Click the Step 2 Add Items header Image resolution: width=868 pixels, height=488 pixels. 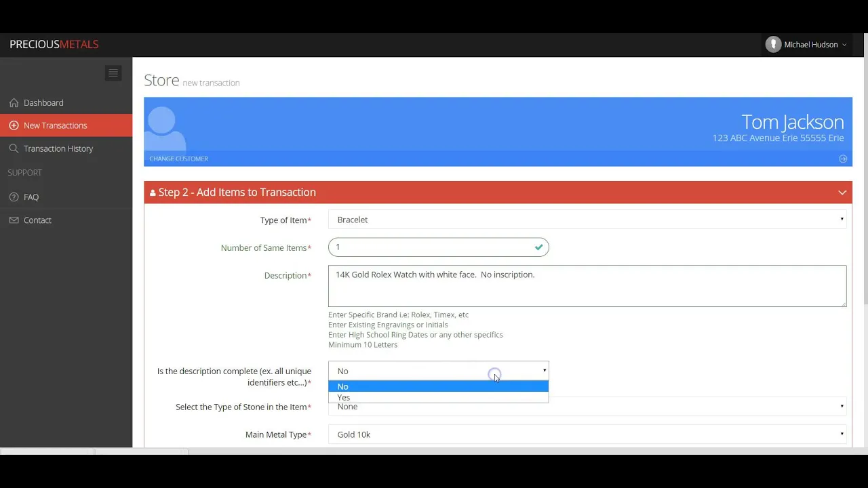coord(498,192)
